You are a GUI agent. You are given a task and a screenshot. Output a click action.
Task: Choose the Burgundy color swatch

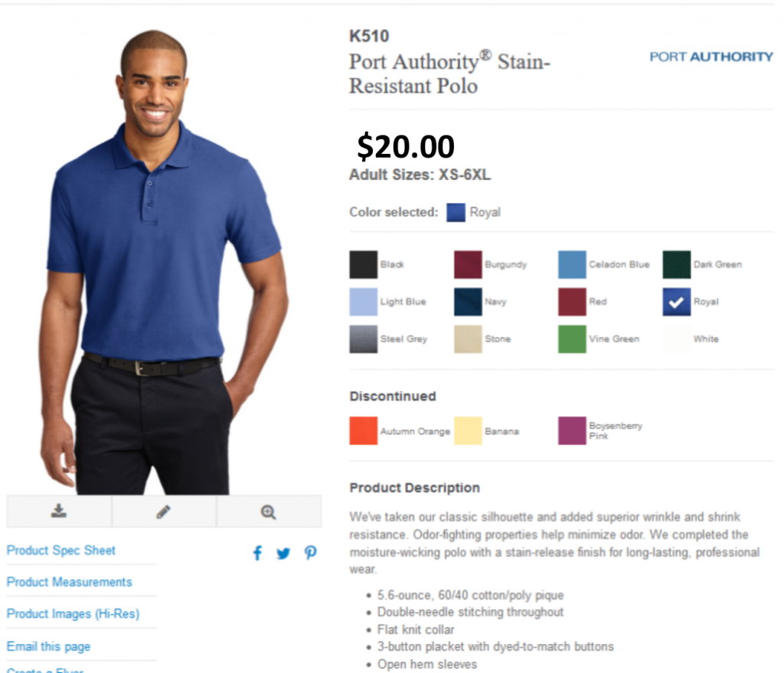coord(468,264)
